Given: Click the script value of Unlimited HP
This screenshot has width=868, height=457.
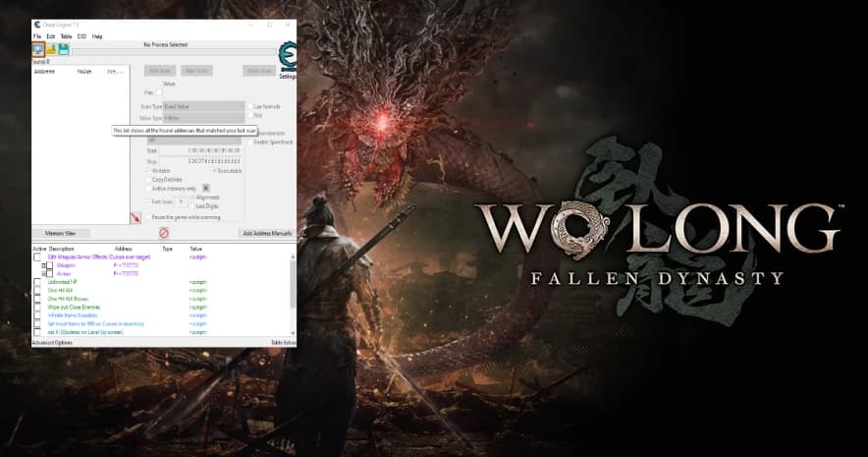Looking at the screenshot, I should [198, 282].
